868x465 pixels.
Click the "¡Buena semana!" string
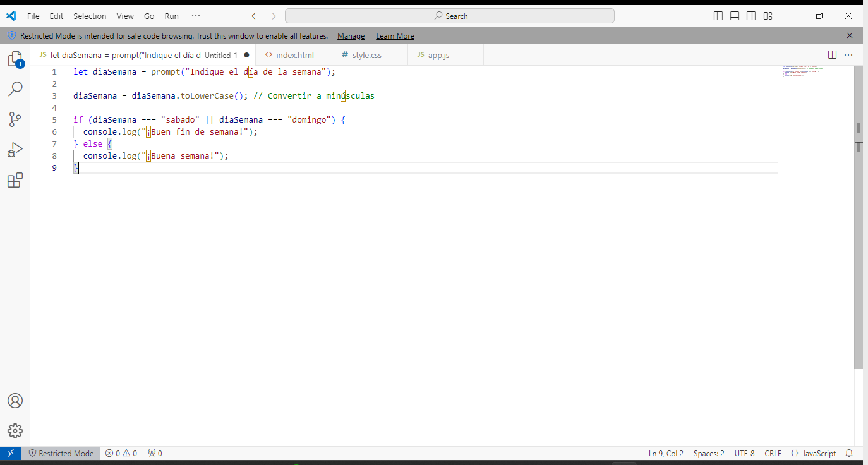(180, 155)
